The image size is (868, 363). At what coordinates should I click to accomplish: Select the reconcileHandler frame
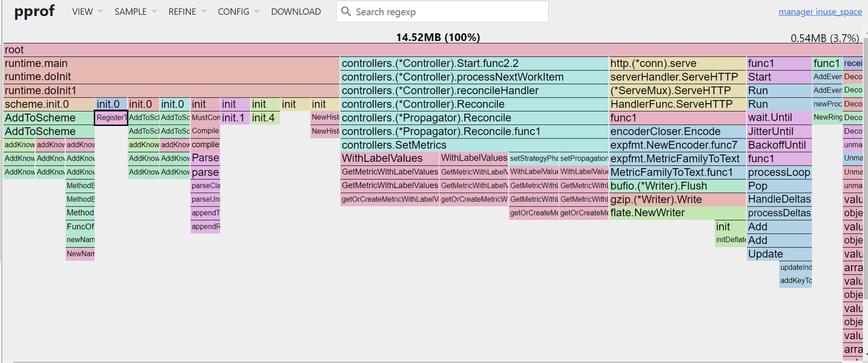pyautogui.click(x=474, y=91)
